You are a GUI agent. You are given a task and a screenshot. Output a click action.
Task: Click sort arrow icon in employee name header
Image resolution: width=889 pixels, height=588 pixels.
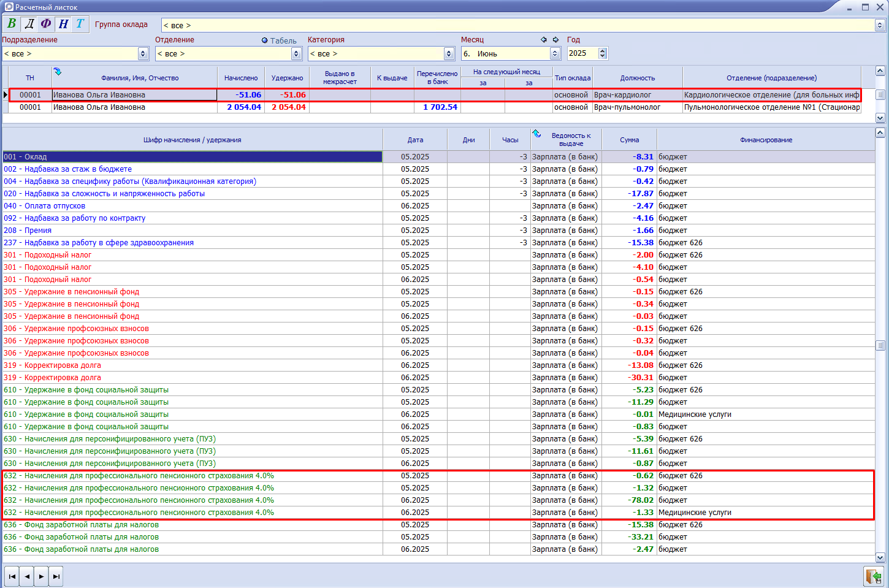pos(58,72)
